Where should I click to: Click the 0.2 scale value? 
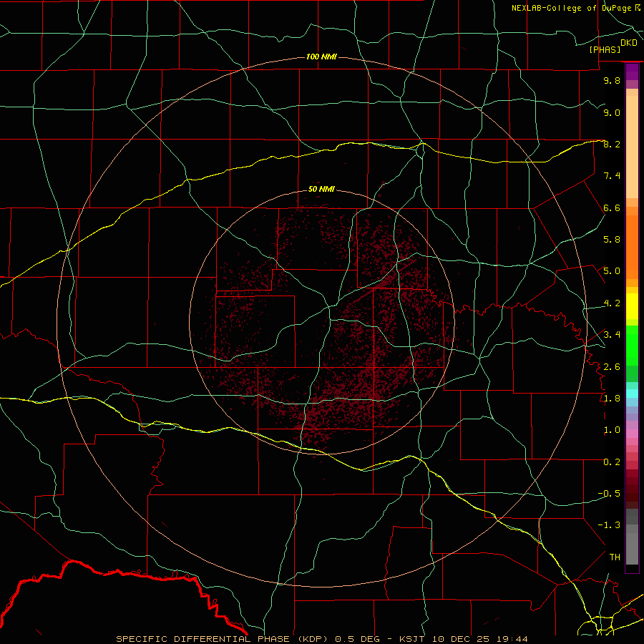click(x=612, y=462)
